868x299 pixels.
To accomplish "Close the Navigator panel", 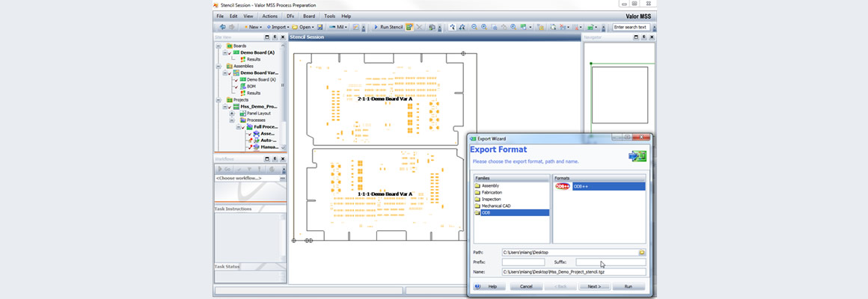I will (x=651, y=37).
